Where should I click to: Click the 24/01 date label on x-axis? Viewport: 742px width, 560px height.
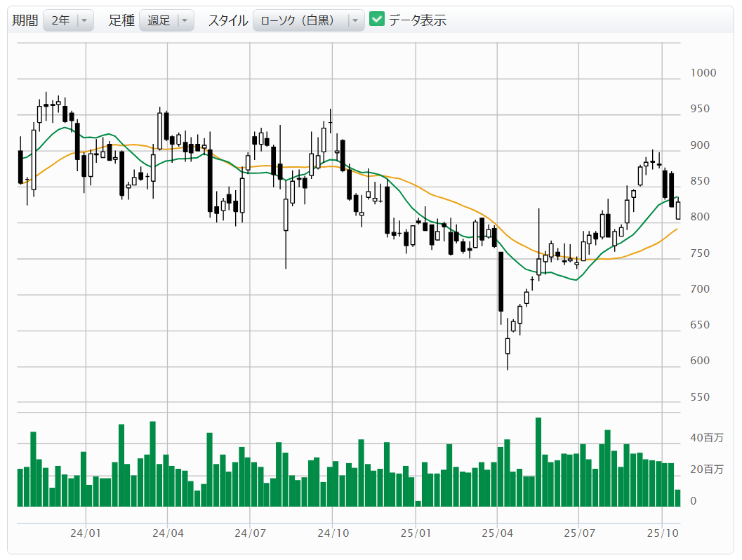point(86,533)
